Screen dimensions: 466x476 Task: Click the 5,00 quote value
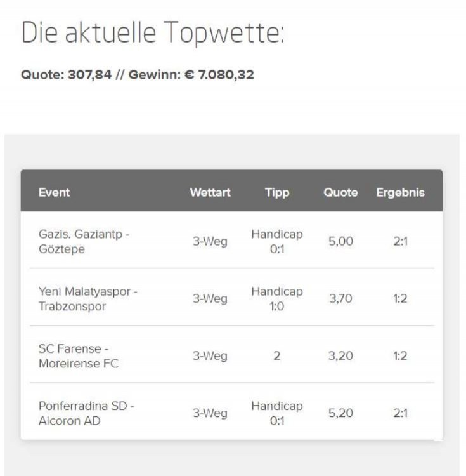(341, 241)
